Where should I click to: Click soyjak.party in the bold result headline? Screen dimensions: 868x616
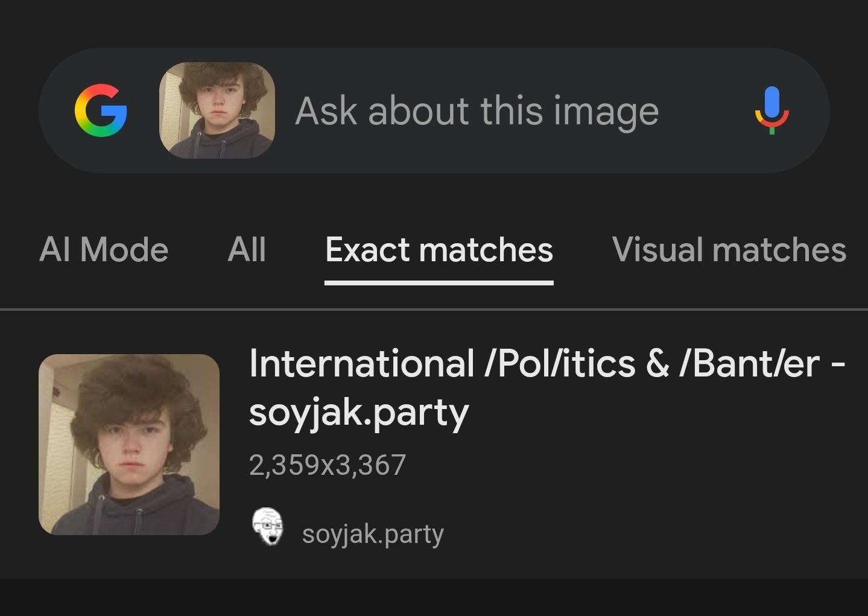pyautogui.click(x=359, y=413)
